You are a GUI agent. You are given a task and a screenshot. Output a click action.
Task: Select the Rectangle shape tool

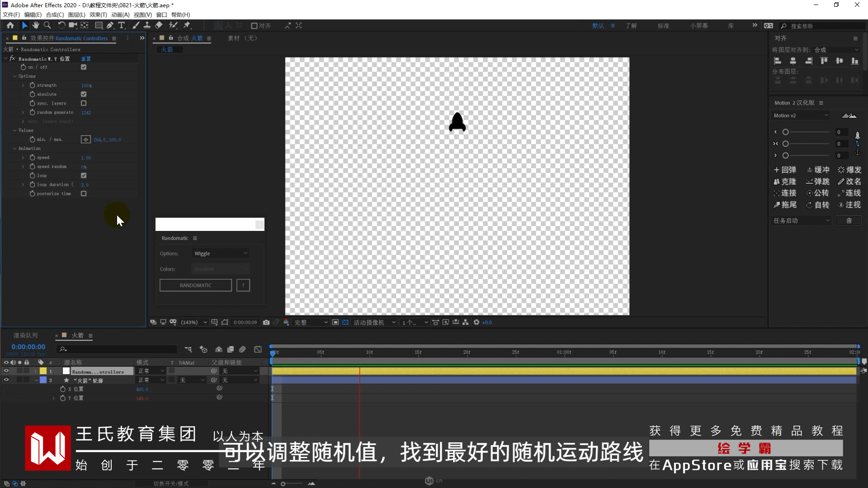point(98,26)
